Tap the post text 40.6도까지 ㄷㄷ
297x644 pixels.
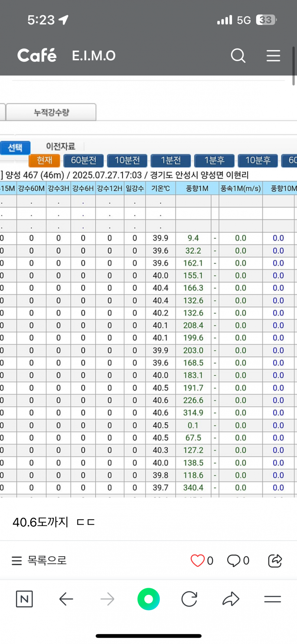point(54,522)
